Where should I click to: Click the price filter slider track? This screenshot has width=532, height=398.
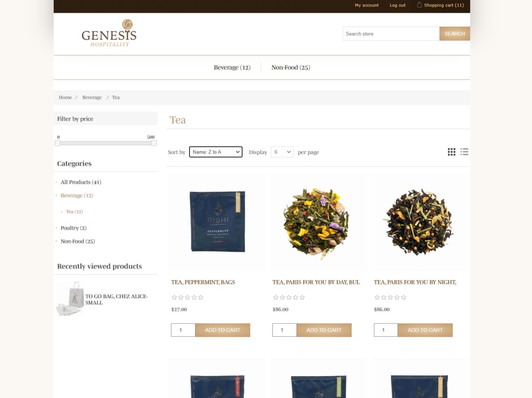106,143
